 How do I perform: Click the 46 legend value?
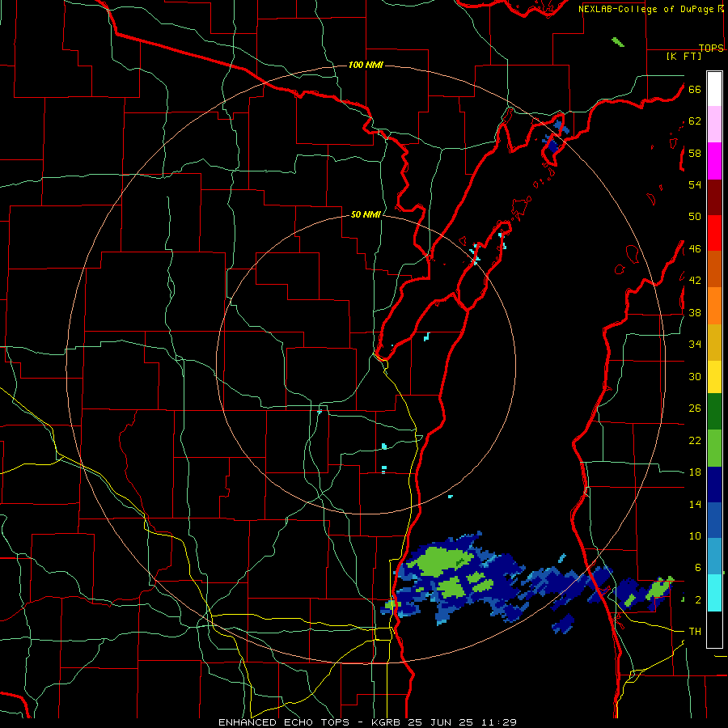(695, 249)
